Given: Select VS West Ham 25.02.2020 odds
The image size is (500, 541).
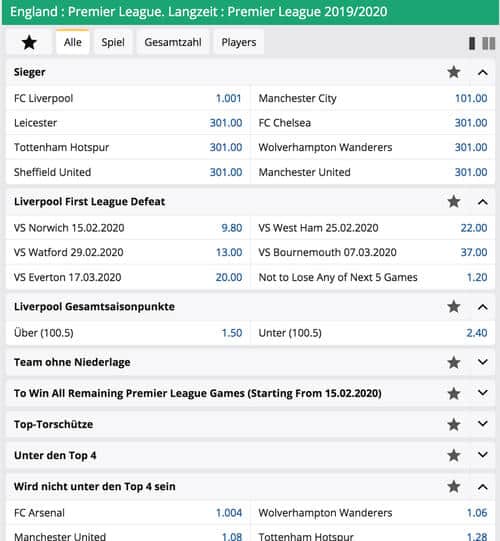Looking at the screenshot, I should (x=373, y=228).
